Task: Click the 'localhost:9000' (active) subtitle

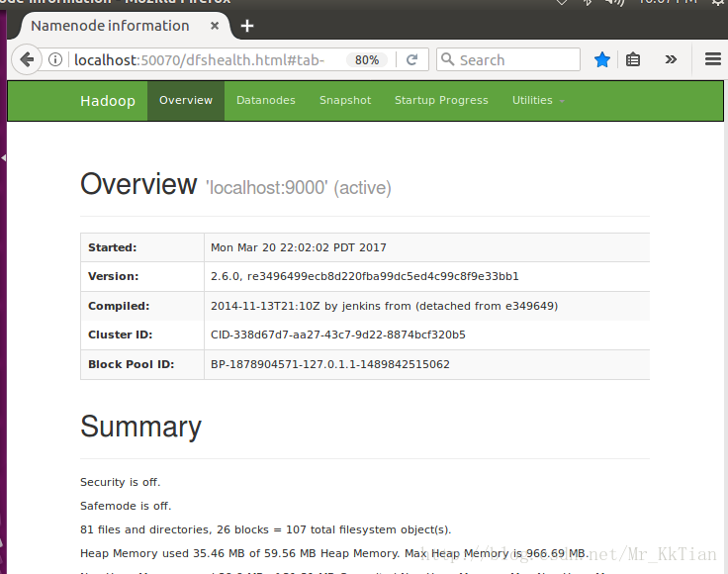Action: pyautogui.click(x=299, y=188)
